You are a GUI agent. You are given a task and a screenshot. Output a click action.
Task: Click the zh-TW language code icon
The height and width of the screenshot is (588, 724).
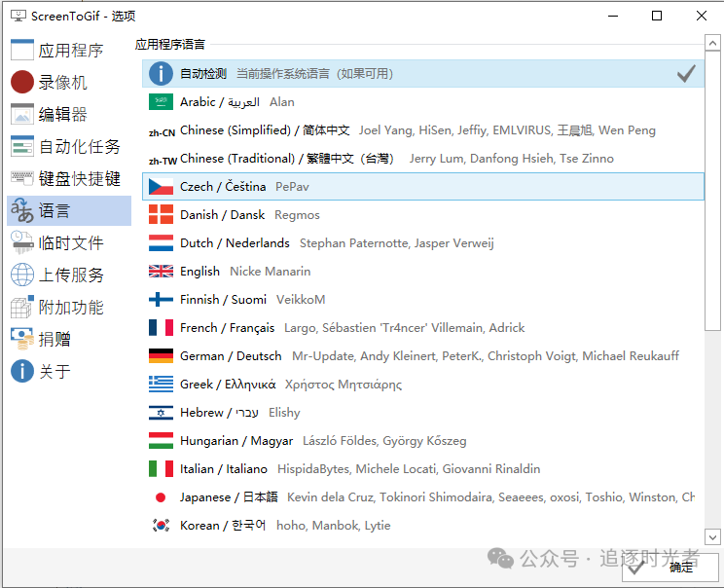click(163, 161)
